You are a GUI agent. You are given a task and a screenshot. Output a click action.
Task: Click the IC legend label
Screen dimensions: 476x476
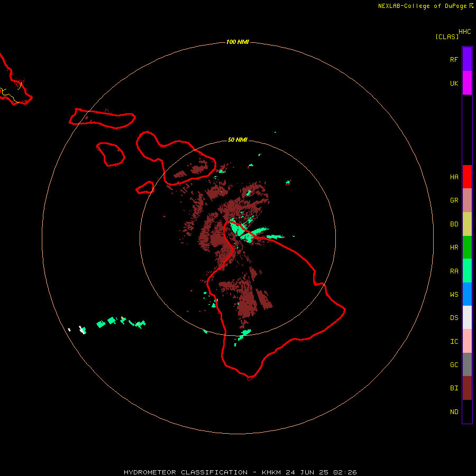click(454, 341)
